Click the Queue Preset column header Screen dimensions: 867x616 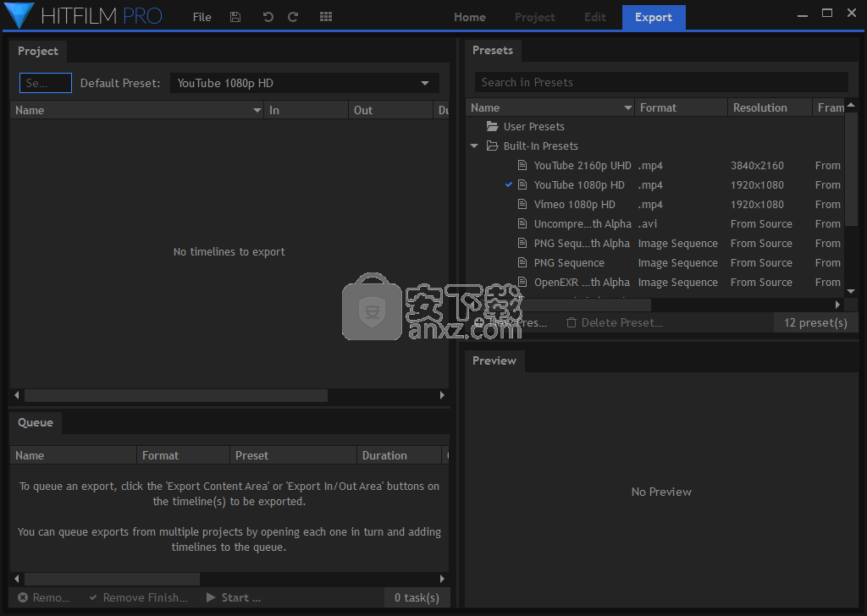(293, 456)
